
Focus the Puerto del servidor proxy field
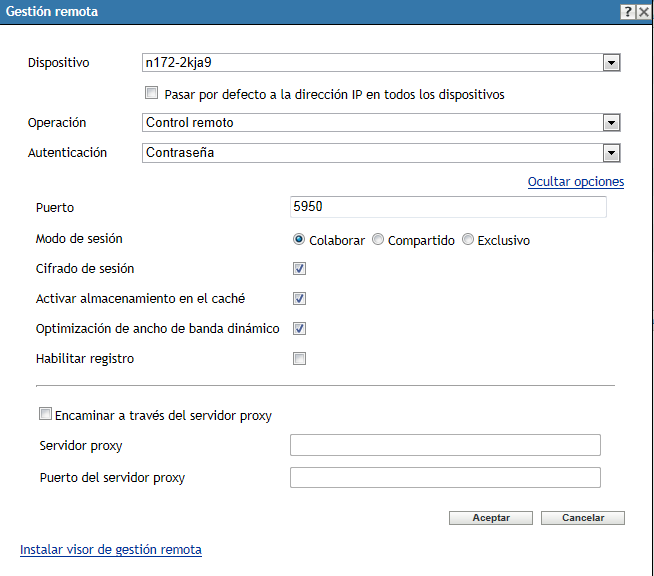[445, 477]
